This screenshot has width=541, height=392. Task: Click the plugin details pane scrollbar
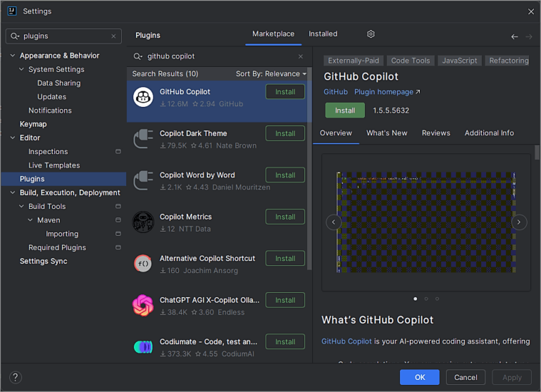click(537, 153)
